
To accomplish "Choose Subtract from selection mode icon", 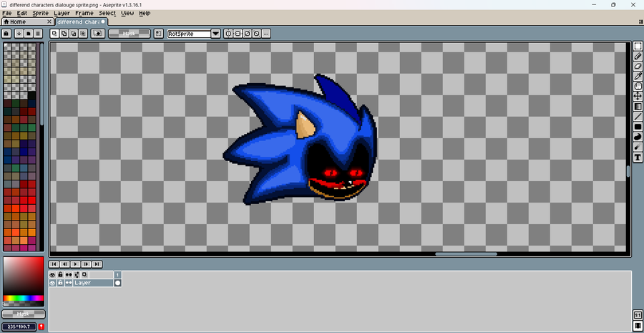I will pyautogui.click(x=74, y=34).
